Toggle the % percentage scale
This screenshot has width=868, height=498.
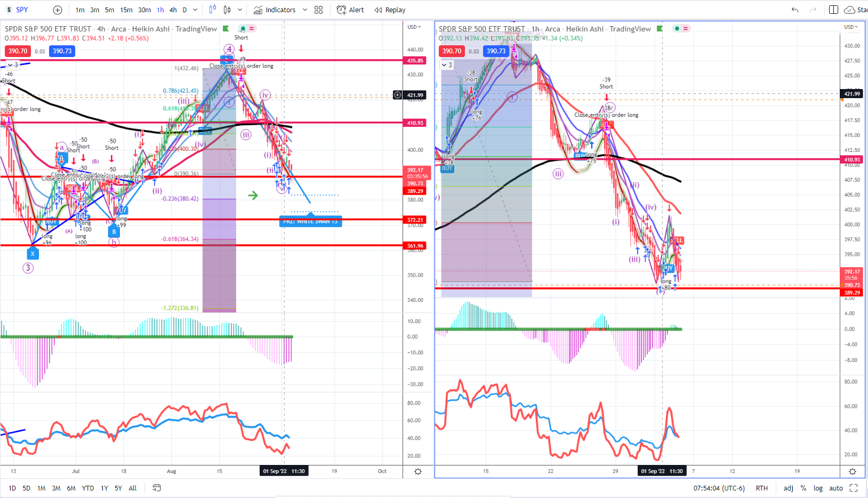(x=803, y=488)
